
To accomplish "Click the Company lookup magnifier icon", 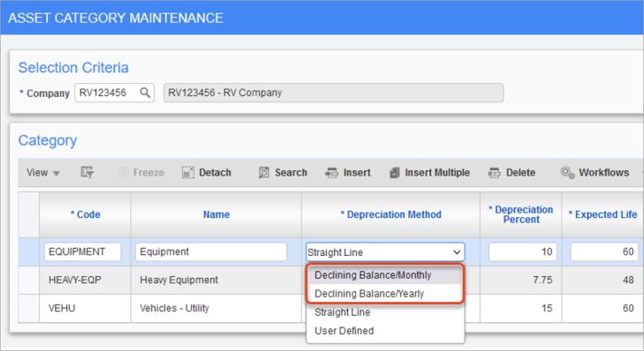I will coord(145,92).
